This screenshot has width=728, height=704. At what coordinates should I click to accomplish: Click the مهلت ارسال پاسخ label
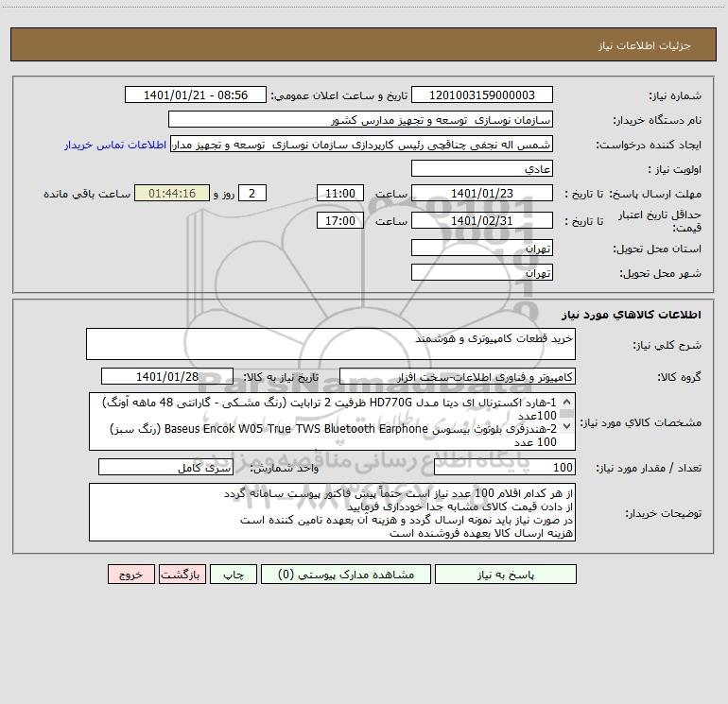(x=655, y=194)
